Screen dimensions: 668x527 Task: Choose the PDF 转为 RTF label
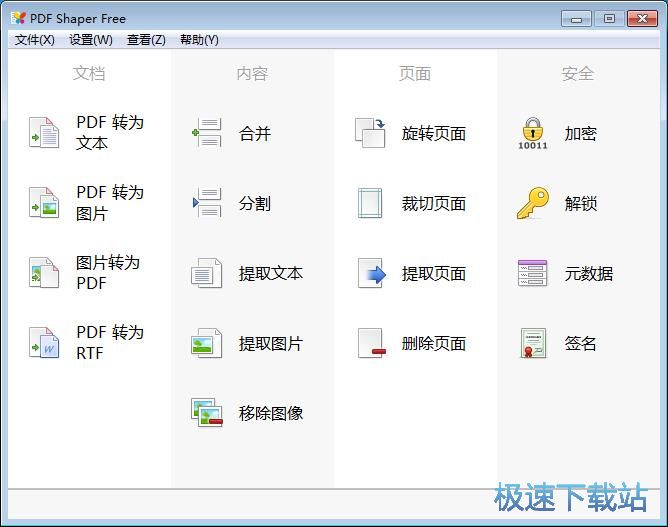point(110,342)
